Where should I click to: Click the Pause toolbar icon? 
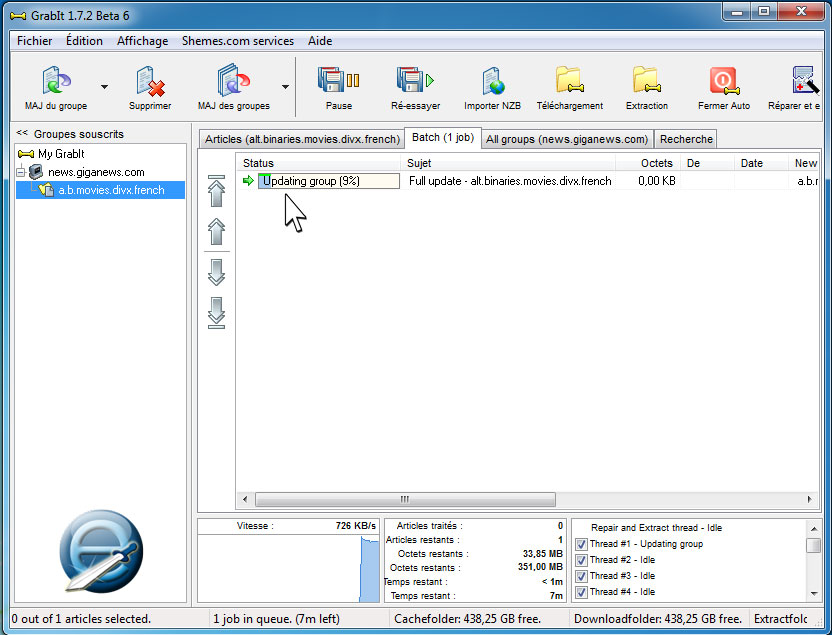339,81
